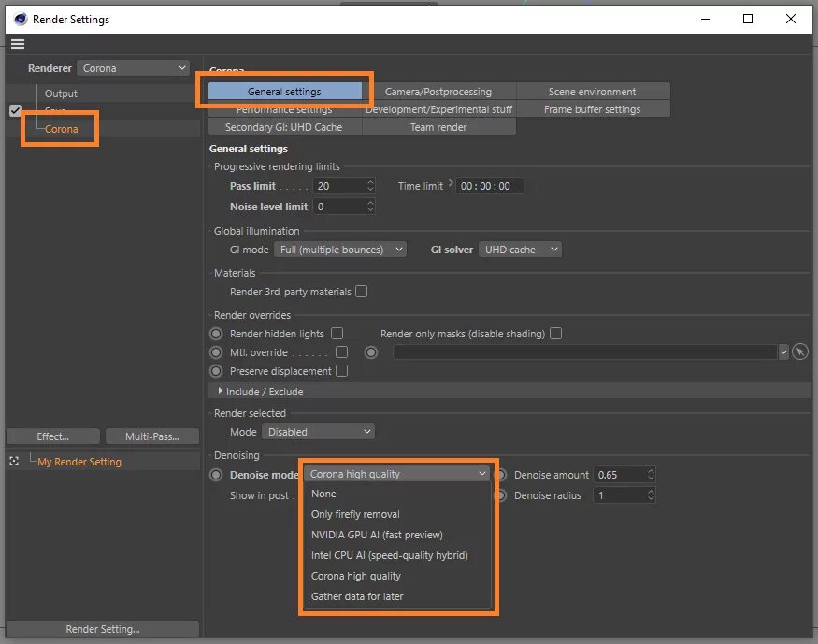The width and height of the screenshot is (818, 644).
Task: Click the Noise level limit field
Action: click(x=339, y=207)
